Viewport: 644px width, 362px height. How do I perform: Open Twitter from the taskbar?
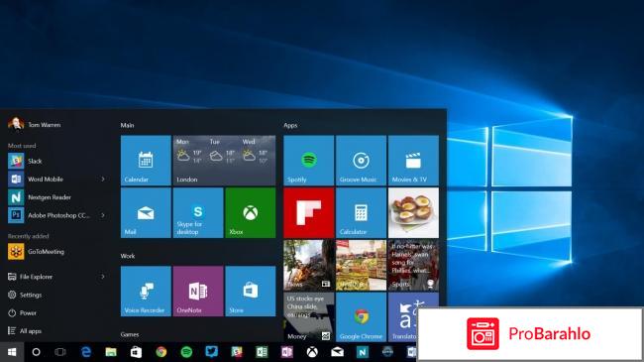tap(211, 352)
